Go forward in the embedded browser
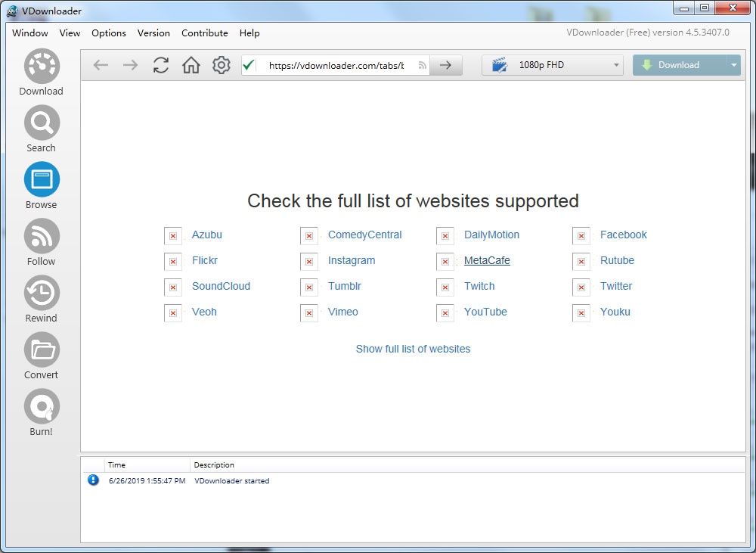Image resolution: width=756 pixels, height=553 pixels. (x=130, y=65)
